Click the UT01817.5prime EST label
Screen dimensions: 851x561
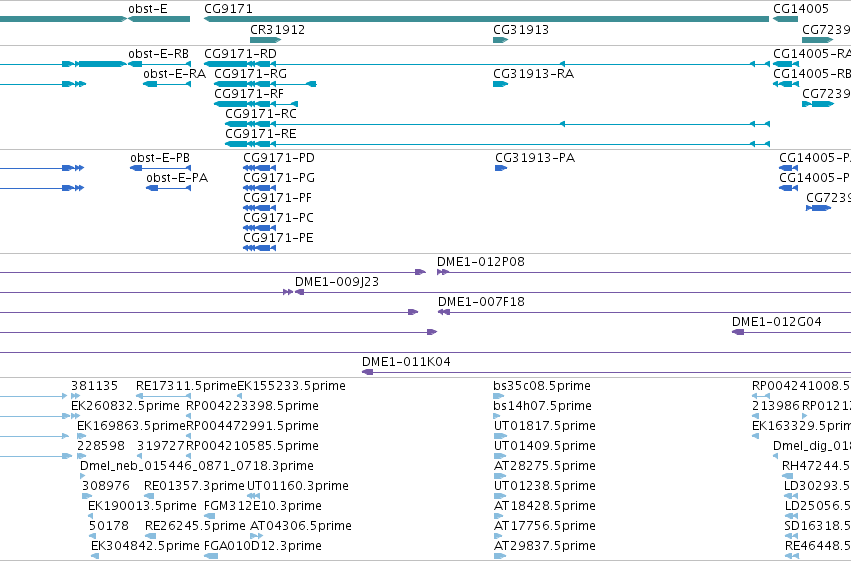click(544, 426)
